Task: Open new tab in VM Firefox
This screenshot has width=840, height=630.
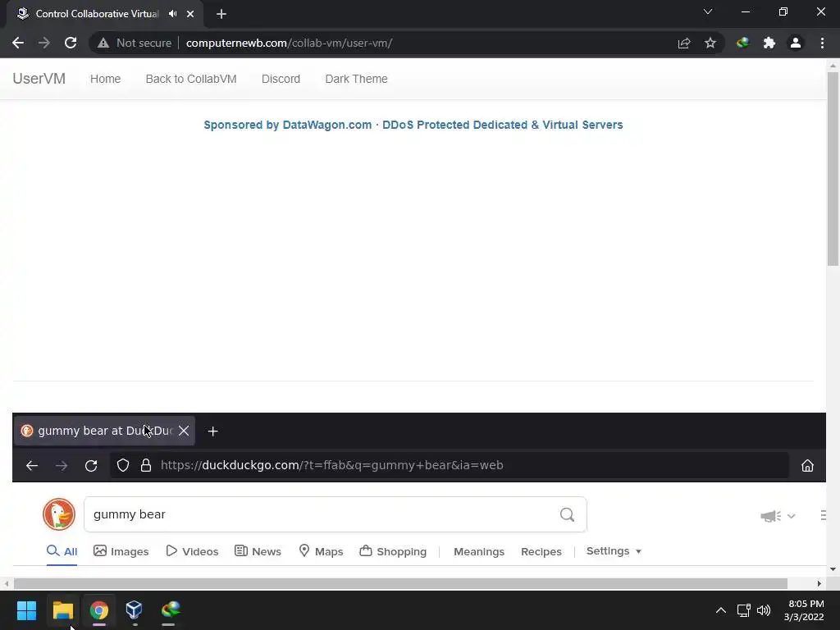Action: click(x=212, y=431)
